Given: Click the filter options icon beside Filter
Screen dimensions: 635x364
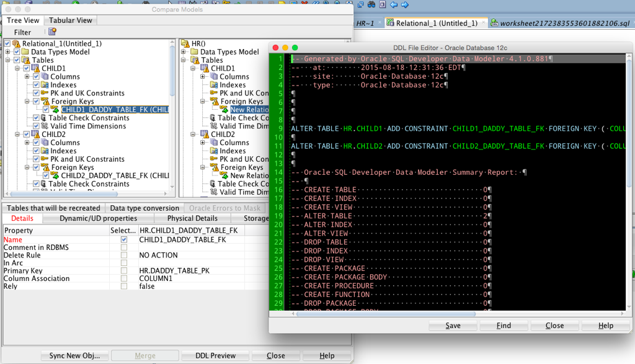Looking at the screenshot, I should tap(52, 32).
